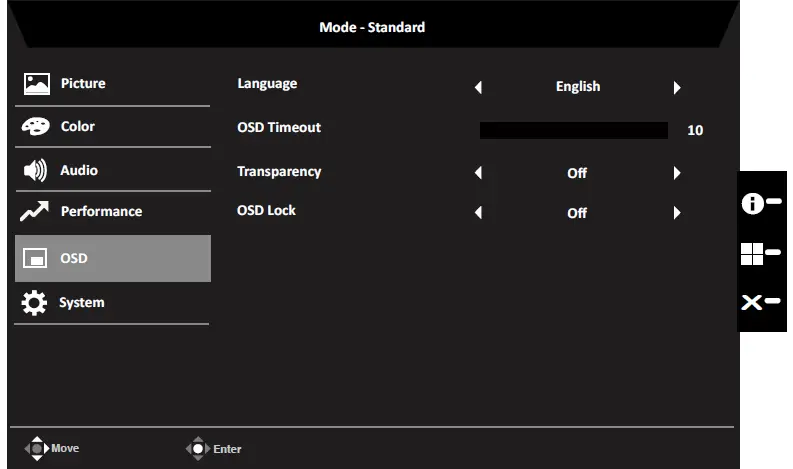Open the Performance menu label

(101, 212)
